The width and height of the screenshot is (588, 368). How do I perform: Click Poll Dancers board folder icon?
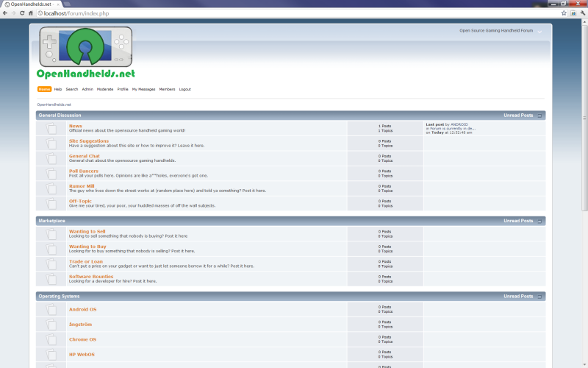(51, 174)
